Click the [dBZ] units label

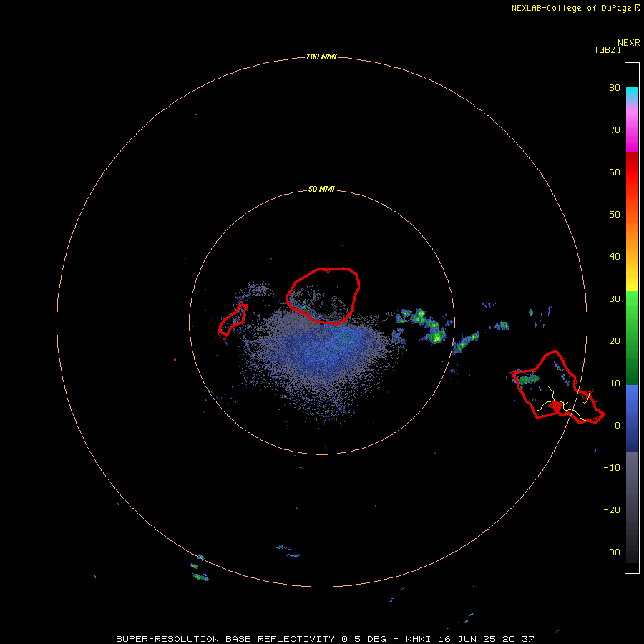click(x=608, y=50)
